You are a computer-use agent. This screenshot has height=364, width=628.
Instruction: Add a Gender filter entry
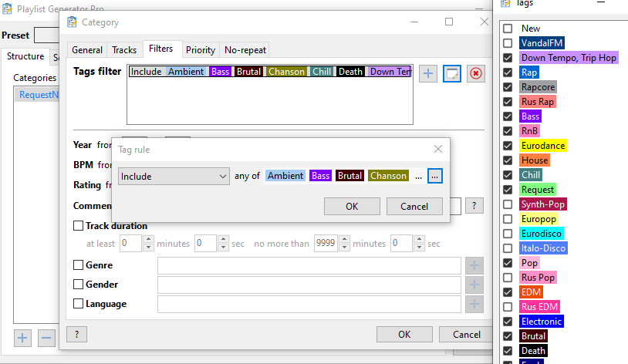[x=474, y=285]
